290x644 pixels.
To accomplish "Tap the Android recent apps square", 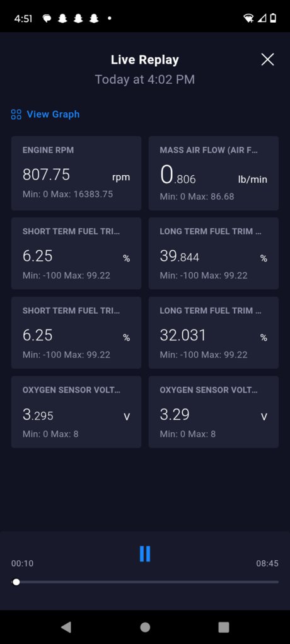I will 223,627.
